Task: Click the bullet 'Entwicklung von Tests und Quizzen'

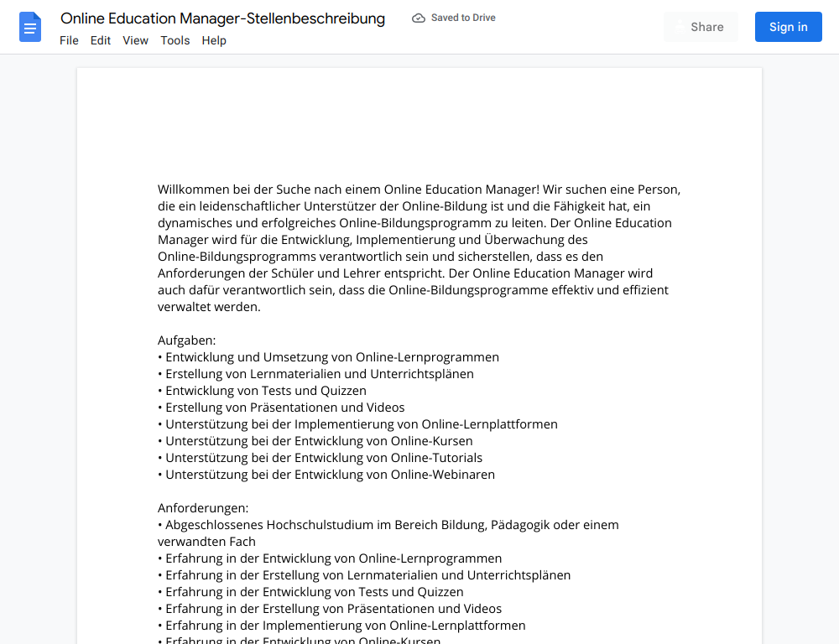Action: click(x=262, y=391)
